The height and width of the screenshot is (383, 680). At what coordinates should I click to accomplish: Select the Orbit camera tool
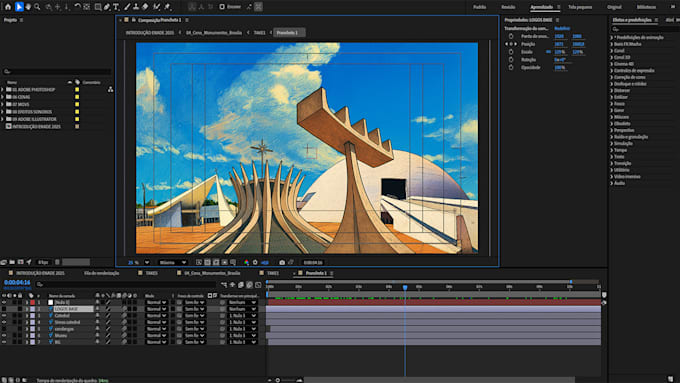point(49,7)
